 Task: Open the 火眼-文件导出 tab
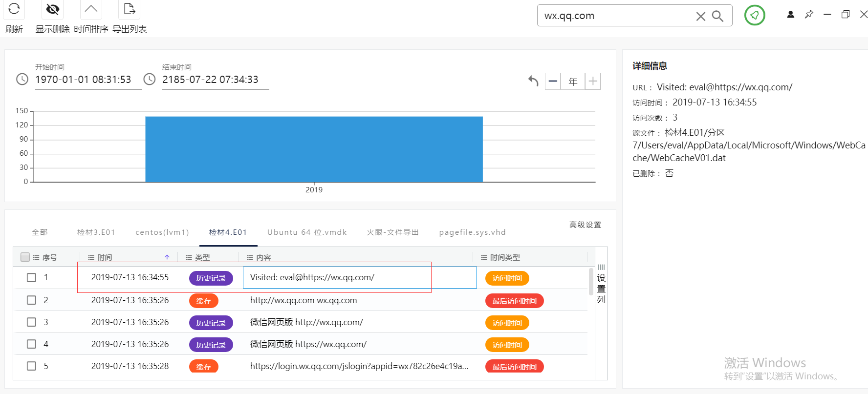392,232
